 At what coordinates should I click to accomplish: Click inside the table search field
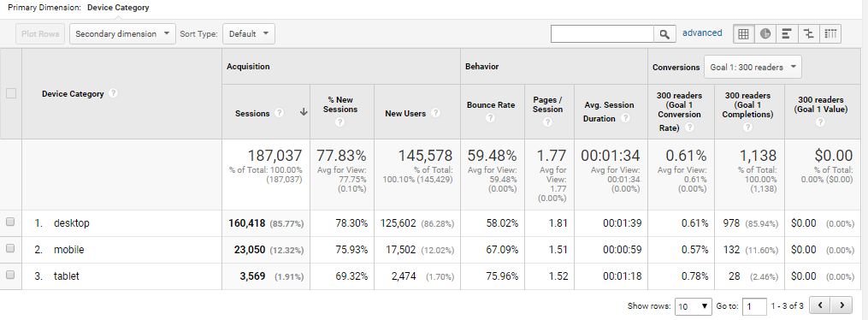(602, 33)
